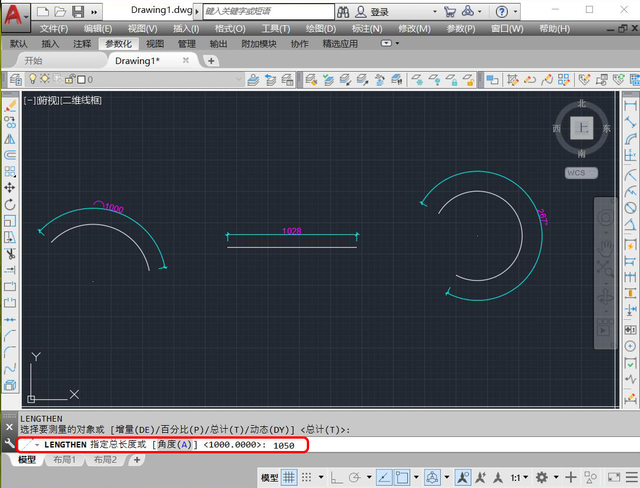Select the Erase tool in left toolbar

click(x=10, y=106)
